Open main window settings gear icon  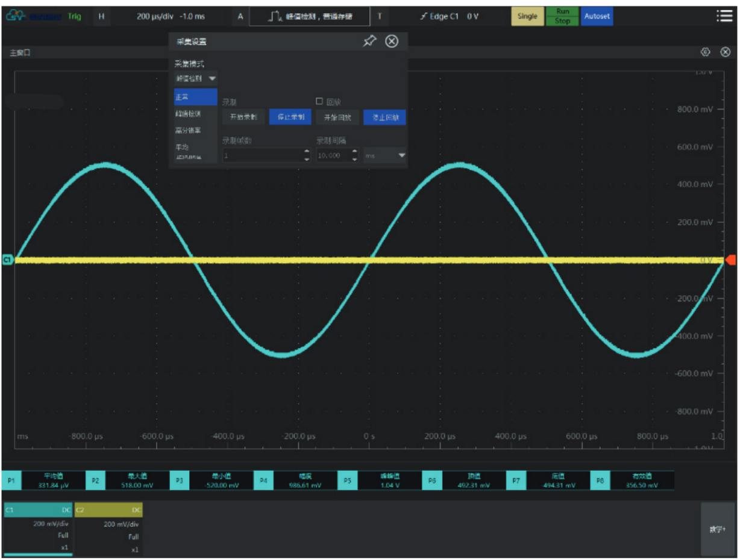705,53
